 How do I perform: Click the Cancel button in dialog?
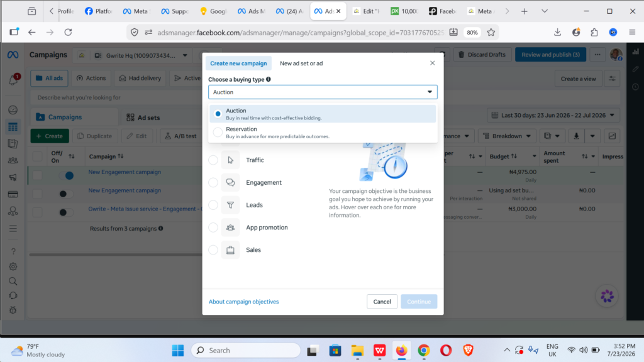382,302
